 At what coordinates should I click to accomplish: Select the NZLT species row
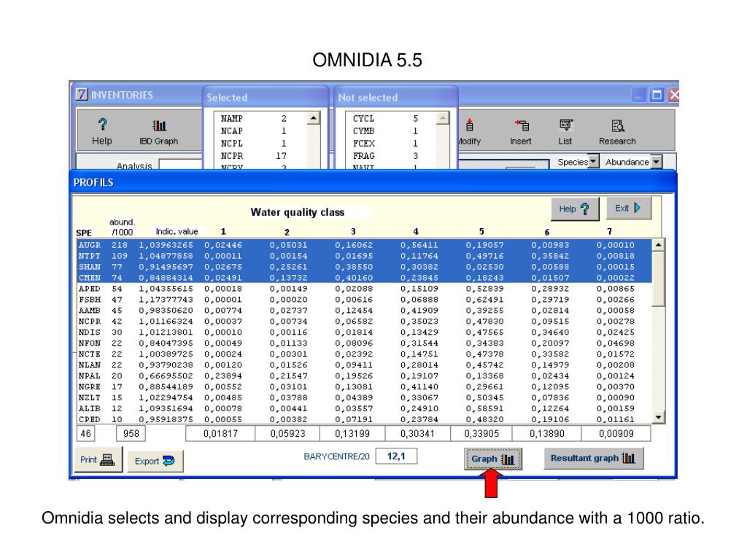(365, 398)
